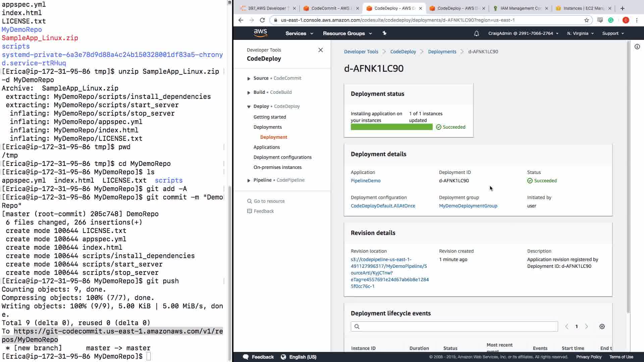Screen dimensions: 644x362
Task: Click the info icon at right edge
Action: [x=637, y=47]
